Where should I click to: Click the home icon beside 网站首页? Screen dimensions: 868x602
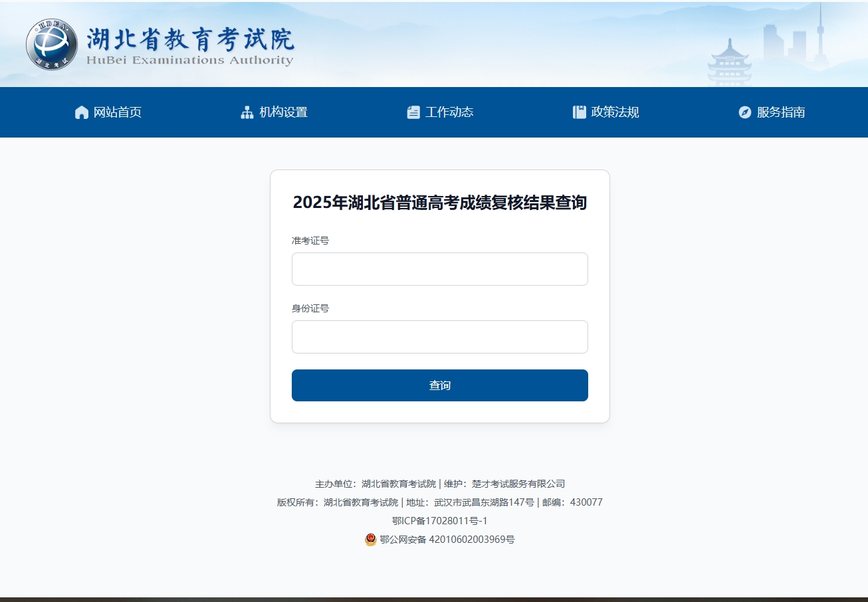pyautogui.click(x=81, y=112)
